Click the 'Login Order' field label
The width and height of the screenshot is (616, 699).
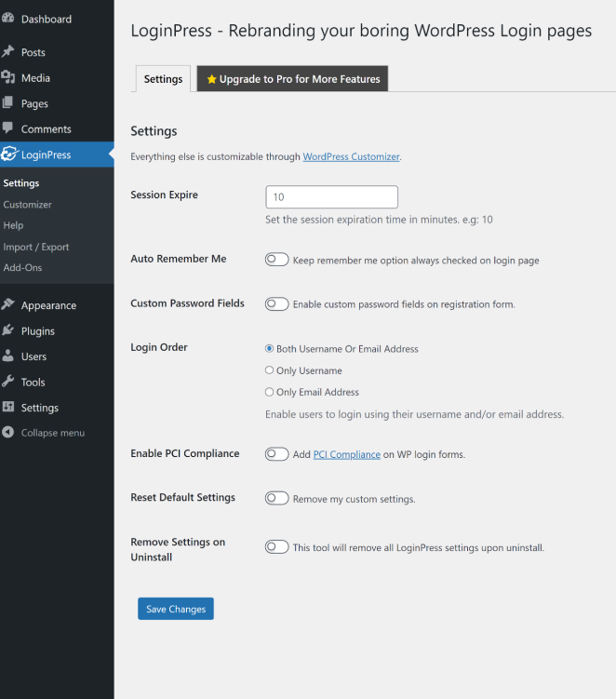click(x=159, y=347)
